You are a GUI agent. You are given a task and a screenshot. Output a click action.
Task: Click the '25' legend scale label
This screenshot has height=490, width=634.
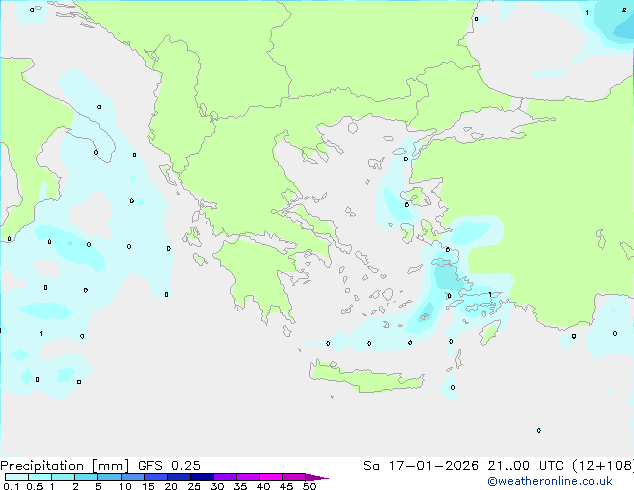click(x=194, y=486)
